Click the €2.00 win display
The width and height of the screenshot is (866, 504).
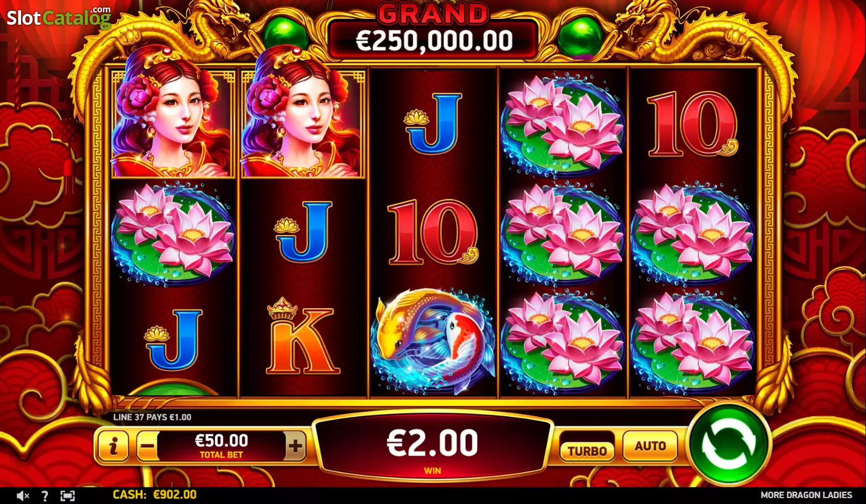pyautogui.click(x=432, y=444)
